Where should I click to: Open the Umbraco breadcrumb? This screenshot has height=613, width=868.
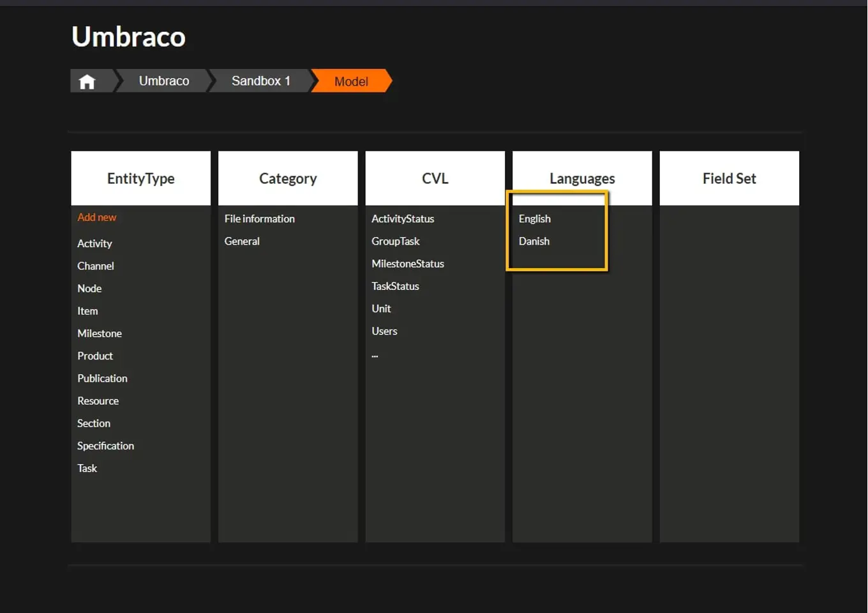(164, 81)
